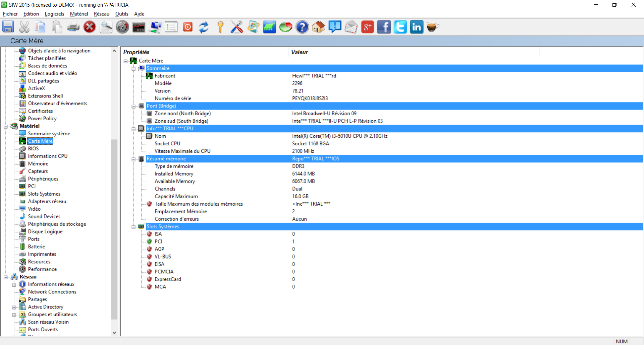644x345 pixels.
Task: Open the Fichier menu
Action: tap(10, 14)
